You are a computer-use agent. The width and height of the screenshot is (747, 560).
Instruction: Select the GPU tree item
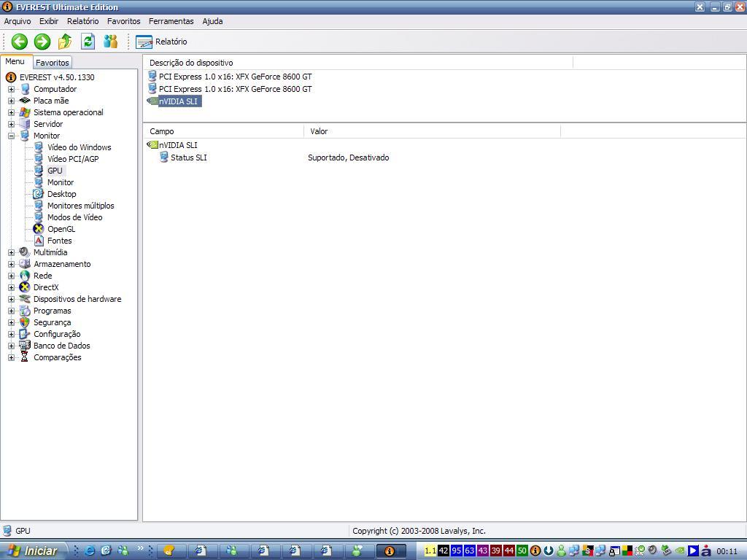[x=55, y=171]
